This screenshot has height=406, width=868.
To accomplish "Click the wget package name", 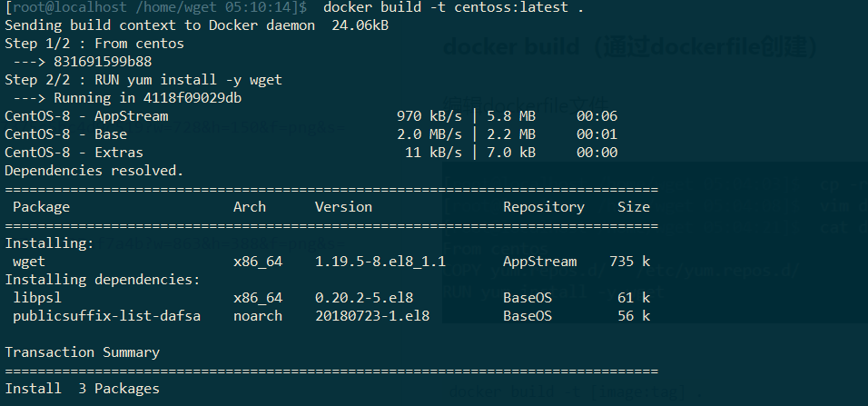I will (28, 261).
